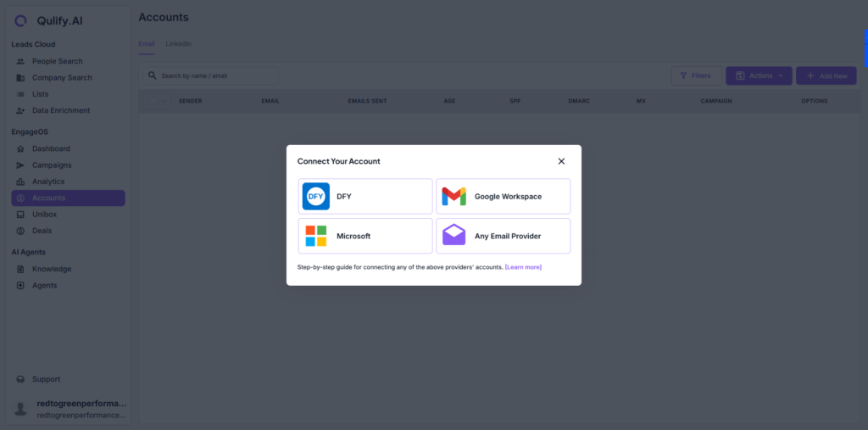Click the Knowledge document icon
Image resolution: width=868 pixels, height=430 pixels.
click(x=20, y=269)
